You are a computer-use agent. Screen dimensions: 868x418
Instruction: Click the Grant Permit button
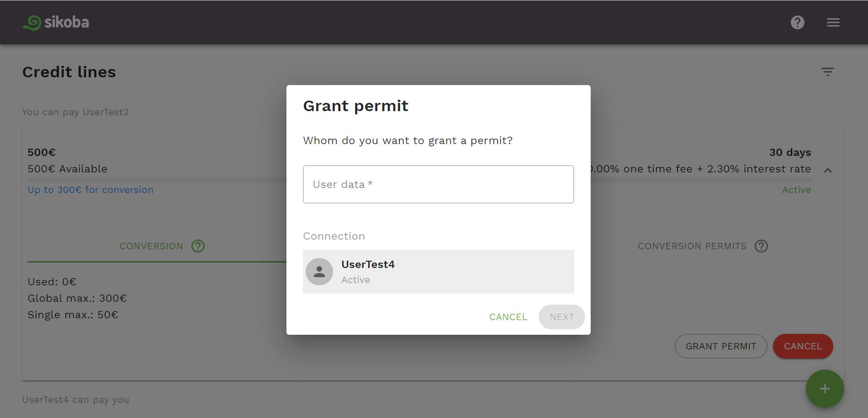pos(721,346)
